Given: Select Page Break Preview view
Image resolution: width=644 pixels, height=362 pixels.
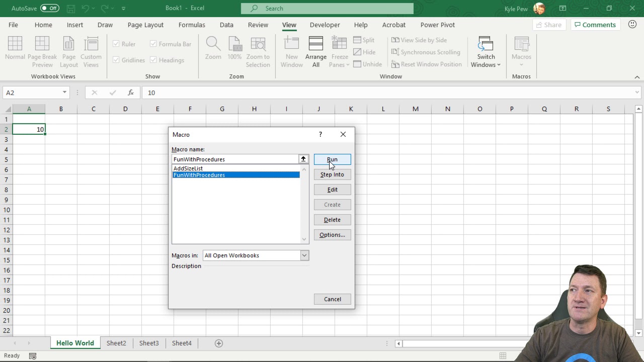Looking at the screenshot, I should 42,52.
